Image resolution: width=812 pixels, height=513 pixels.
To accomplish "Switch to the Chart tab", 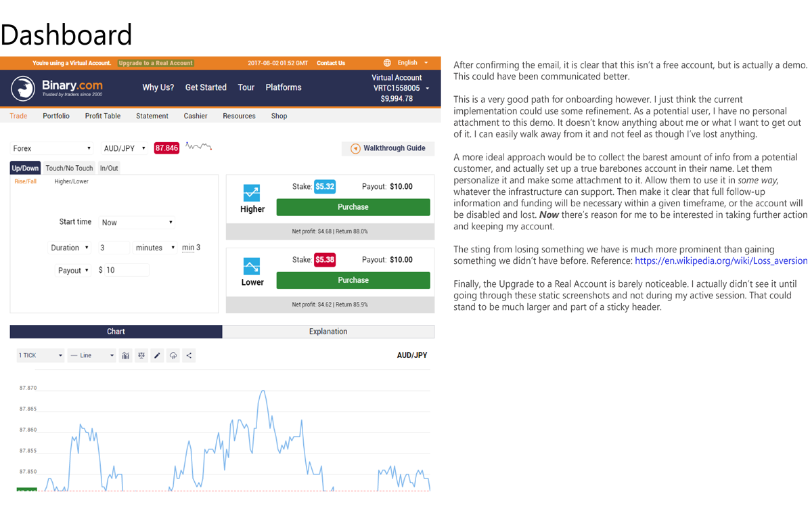I will tap(116, 332).
